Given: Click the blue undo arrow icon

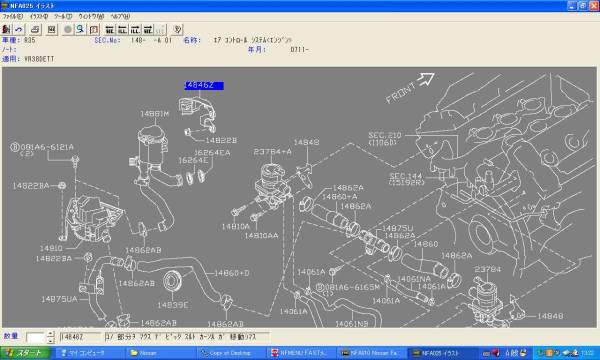Looking at the screenshot, I should [18, 29].
